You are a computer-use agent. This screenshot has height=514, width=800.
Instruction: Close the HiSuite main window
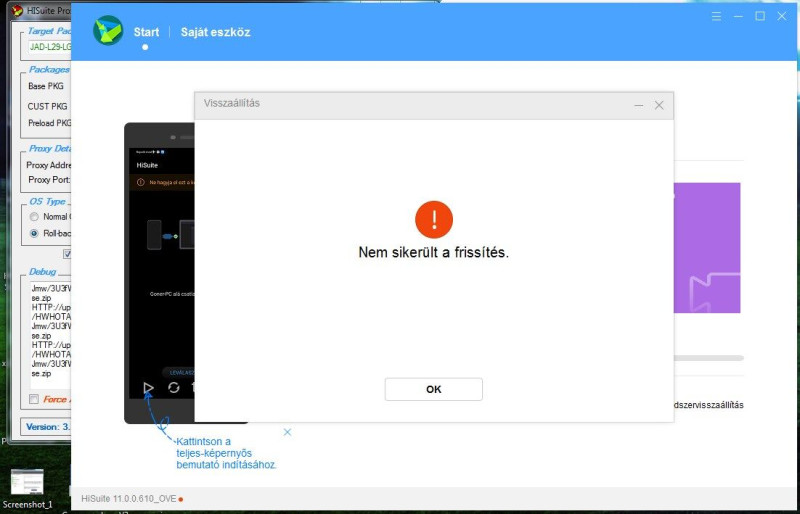click(x=782, y=16)
